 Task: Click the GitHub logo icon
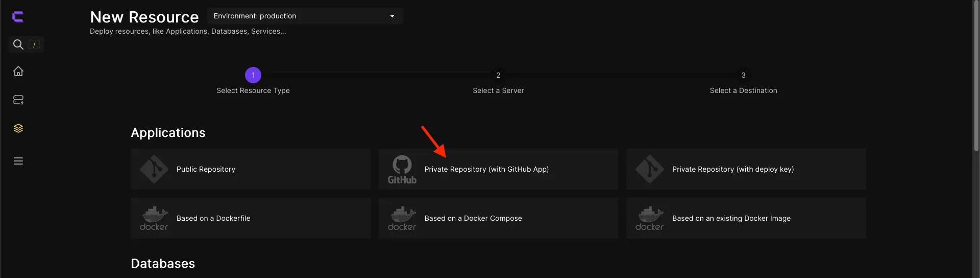click(x=402, y=170)
